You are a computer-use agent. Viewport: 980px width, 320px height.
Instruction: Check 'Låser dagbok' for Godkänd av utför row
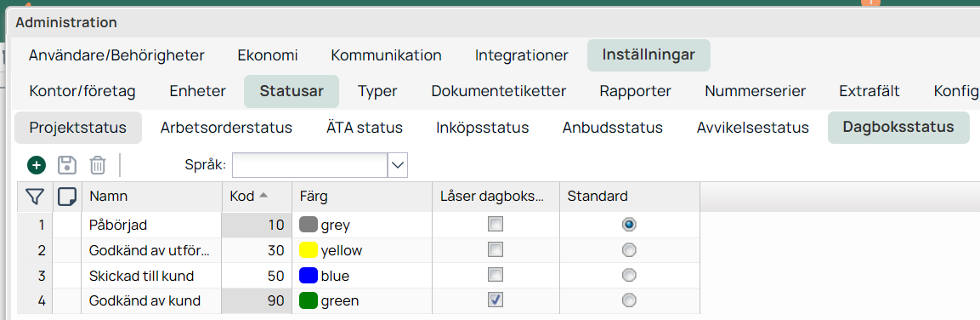click(496, 250)
